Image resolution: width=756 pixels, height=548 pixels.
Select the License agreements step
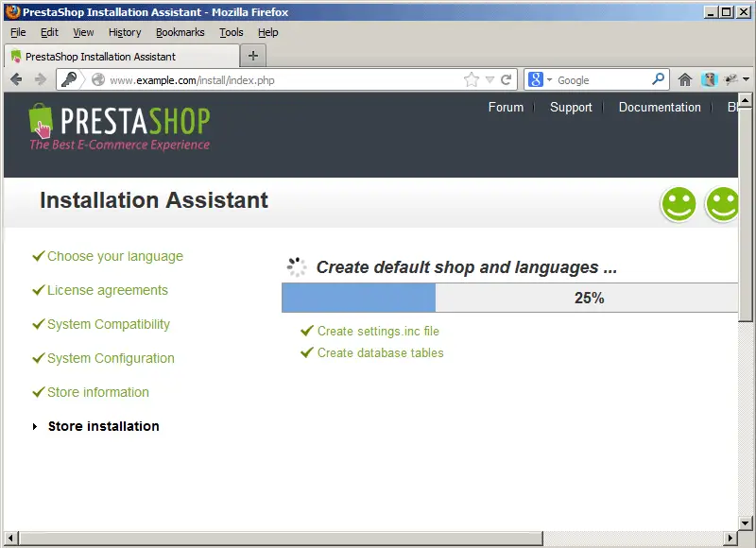[108, 290]
